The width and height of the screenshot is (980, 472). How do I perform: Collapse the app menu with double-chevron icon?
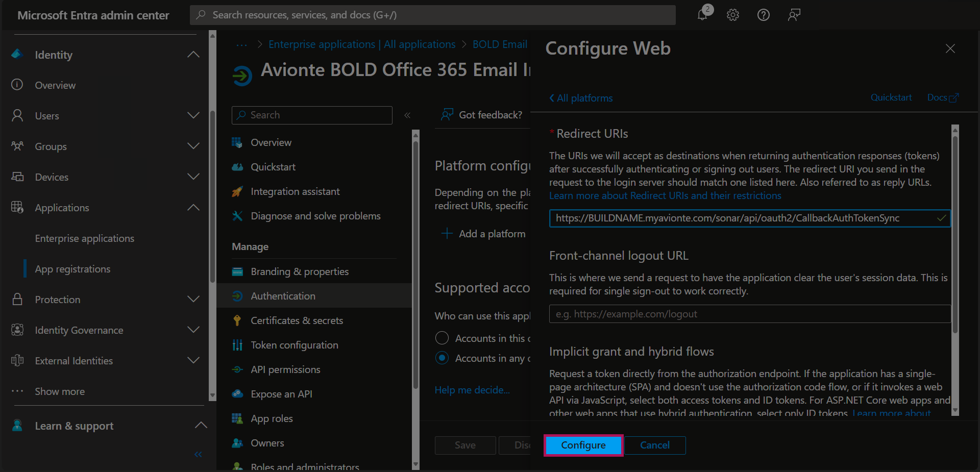click(407, 115)
